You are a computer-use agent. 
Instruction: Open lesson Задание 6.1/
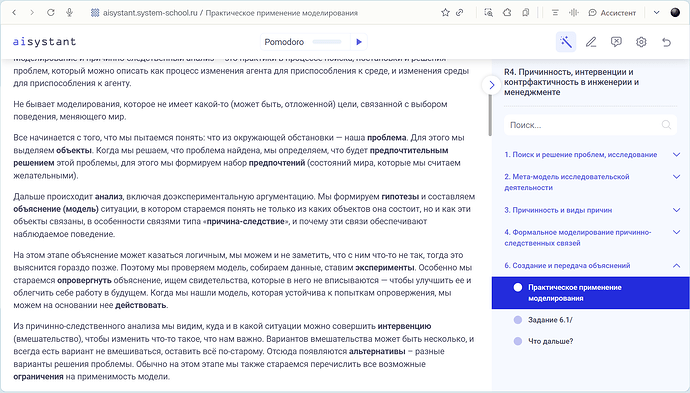pos(550,320)
